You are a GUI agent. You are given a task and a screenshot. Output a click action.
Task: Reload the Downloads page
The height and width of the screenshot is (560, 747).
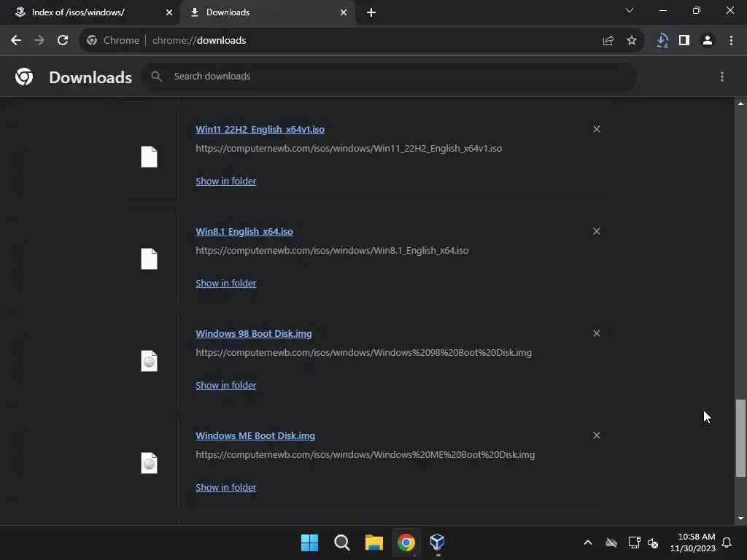(63, 41)
